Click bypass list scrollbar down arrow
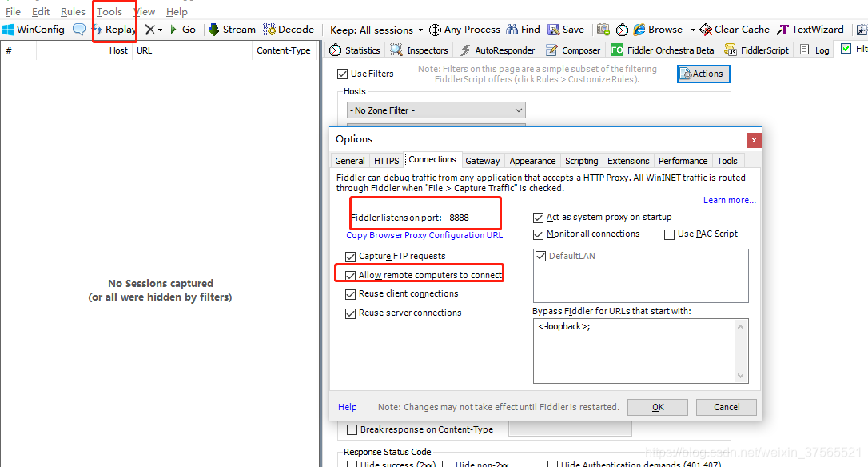Image resolution: width=868 pixels, height=467 pixels. pos(741,376)
